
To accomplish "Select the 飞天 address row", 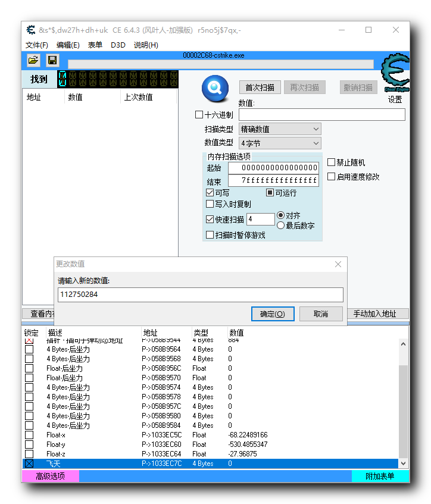I will click(x=211, y=464).
